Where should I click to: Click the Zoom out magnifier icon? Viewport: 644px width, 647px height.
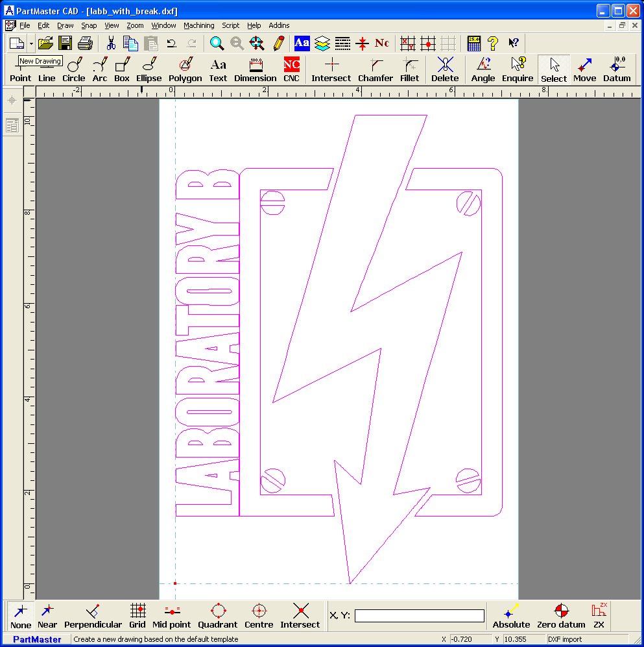(237, 43)
